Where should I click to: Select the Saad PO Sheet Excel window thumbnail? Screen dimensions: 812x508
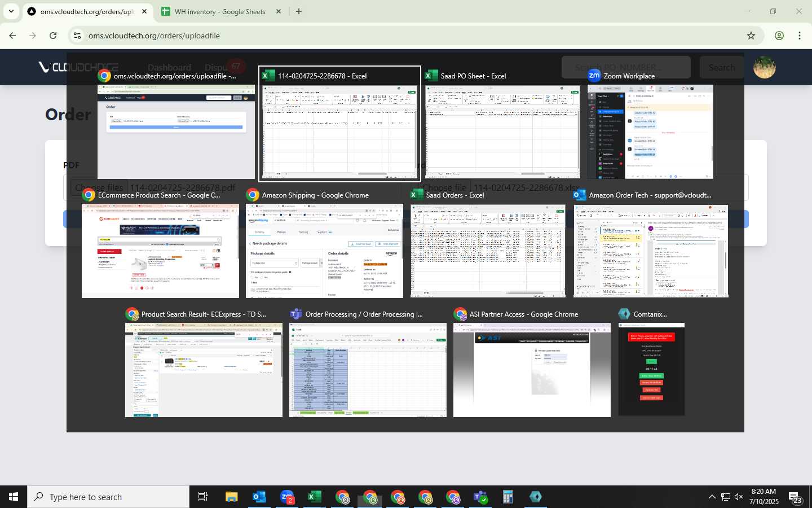[x=502, y=132]
